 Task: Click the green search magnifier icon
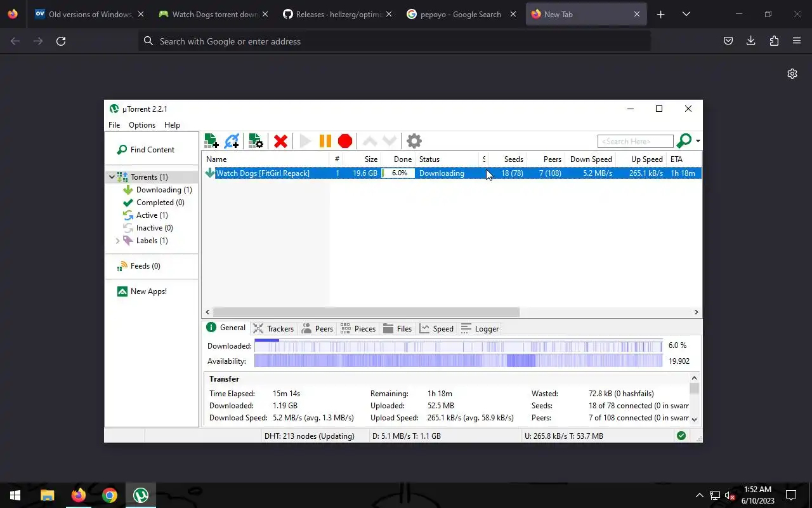click(684, 141)
